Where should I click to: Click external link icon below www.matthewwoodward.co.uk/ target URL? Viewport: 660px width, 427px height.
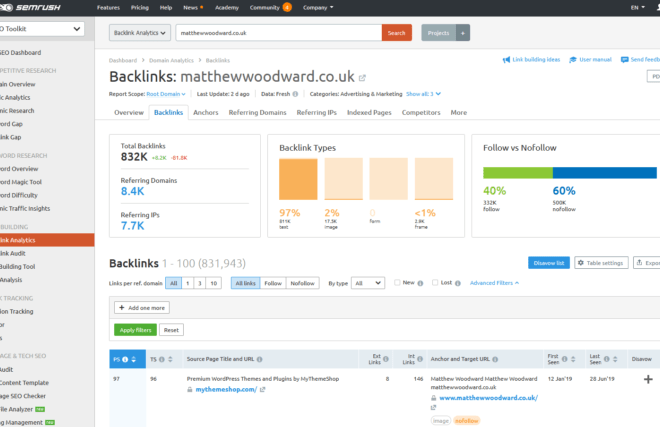pos(434,407)
